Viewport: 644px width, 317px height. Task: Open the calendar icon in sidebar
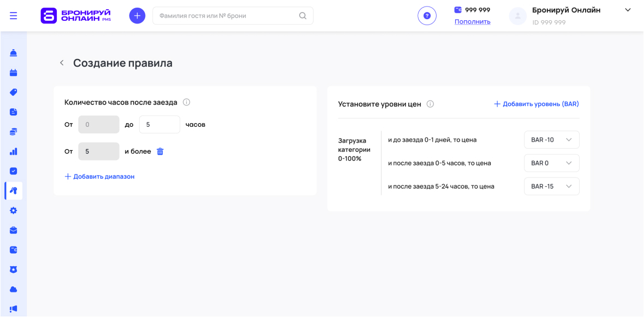pos(14,73)
